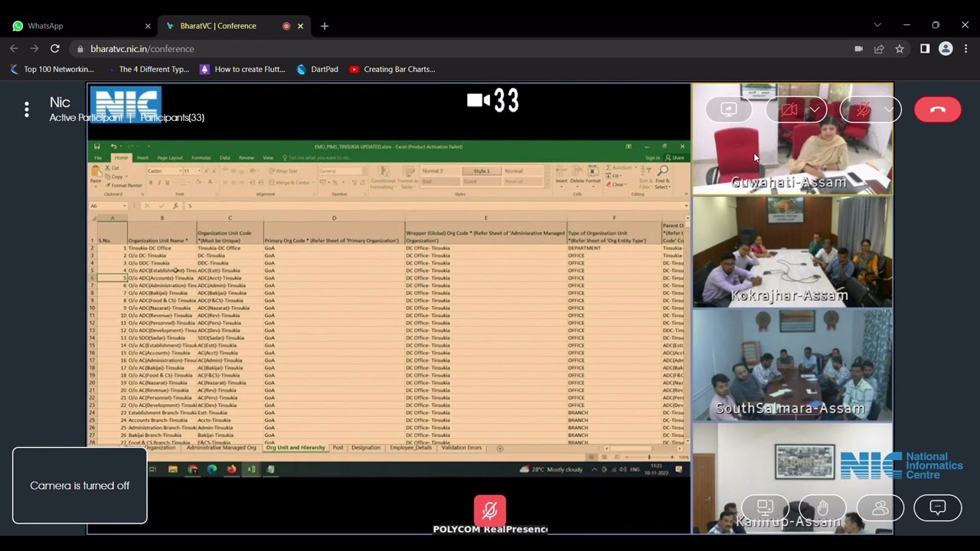Click Format Painter in Excel ribbon

click(x=123, y=185)
